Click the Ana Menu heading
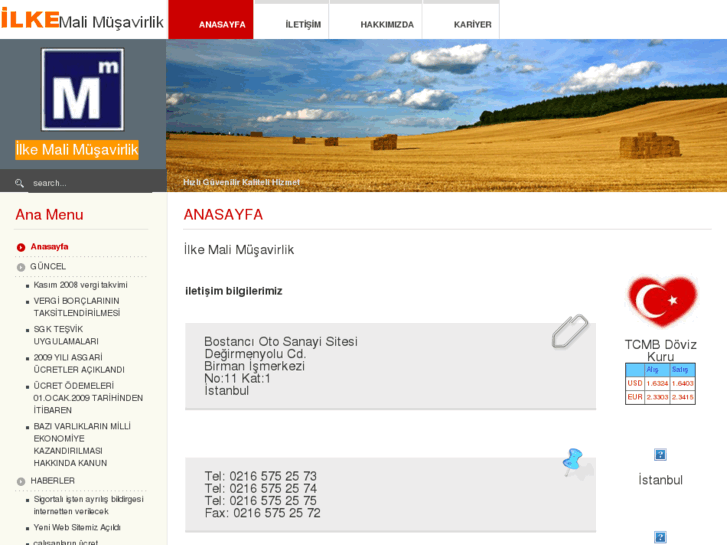 tap(49, 215)
